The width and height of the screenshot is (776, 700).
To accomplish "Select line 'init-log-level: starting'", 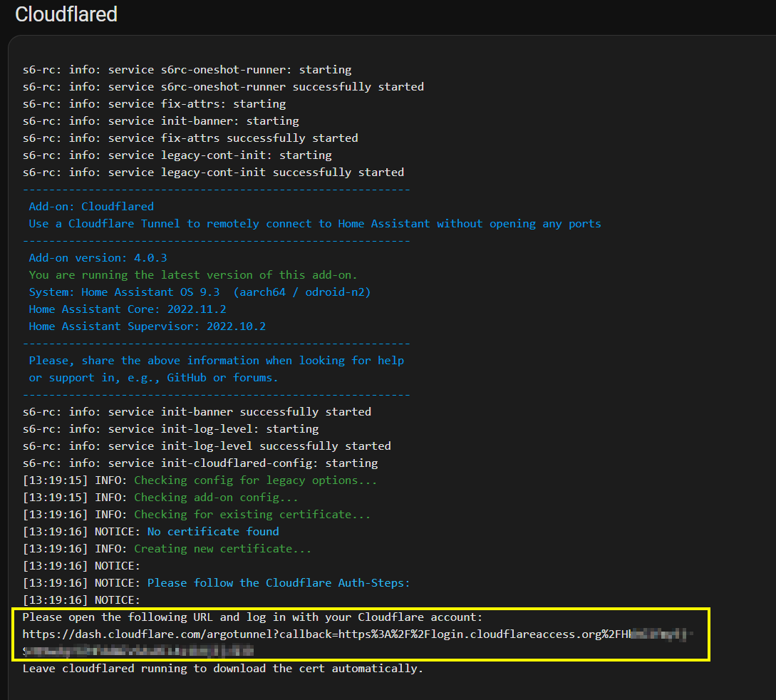I will click(171, 429).
